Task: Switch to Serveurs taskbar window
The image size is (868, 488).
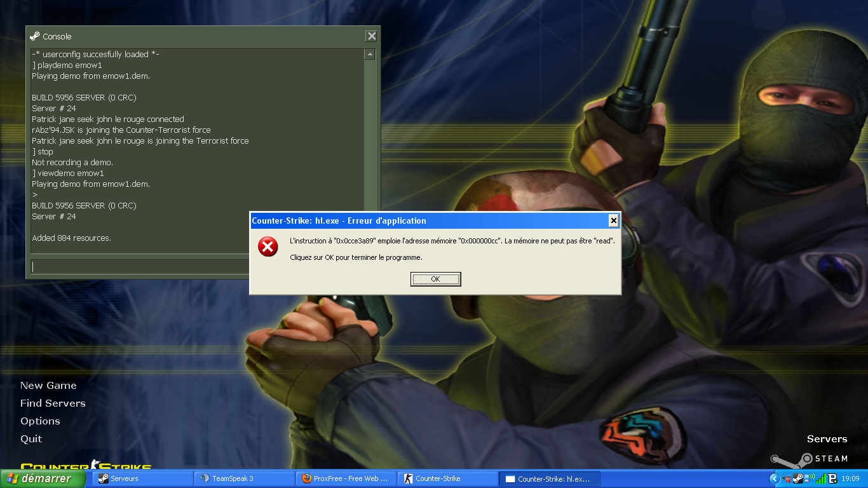Action: (143, 478)
